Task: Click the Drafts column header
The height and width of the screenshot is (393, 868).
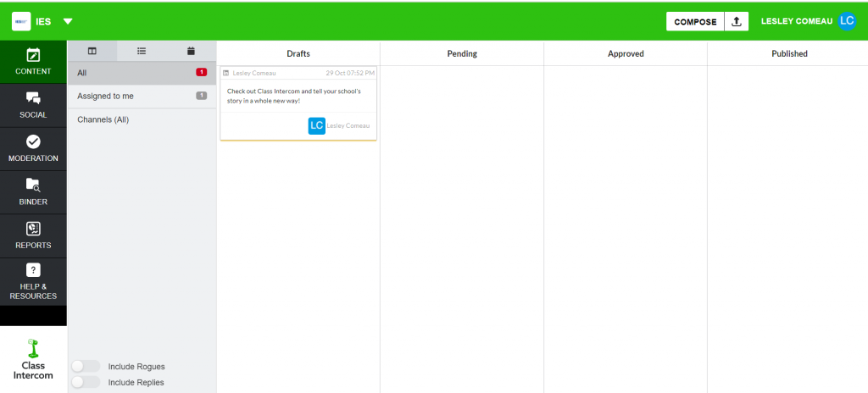Action: (x=298, y=53)
